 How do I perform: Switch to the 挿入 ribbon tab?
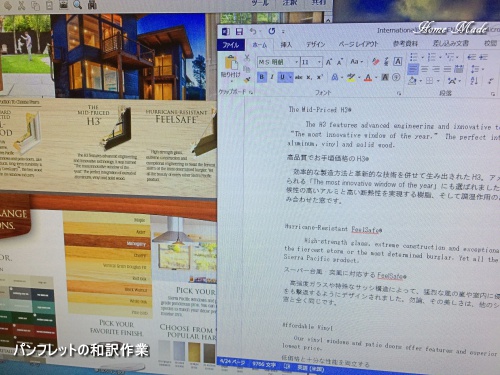[x=286, y=45]
